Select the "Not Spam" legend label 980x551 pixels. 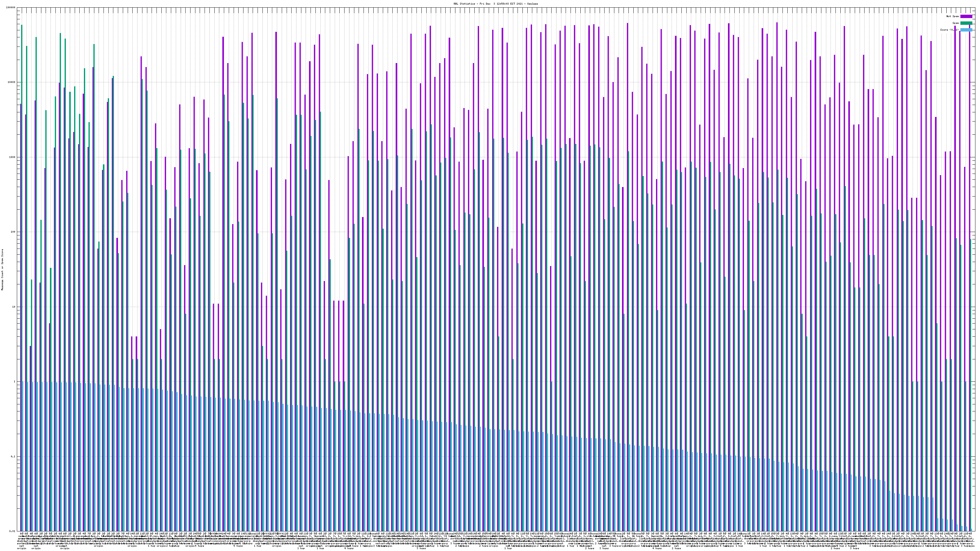(953, 16)
